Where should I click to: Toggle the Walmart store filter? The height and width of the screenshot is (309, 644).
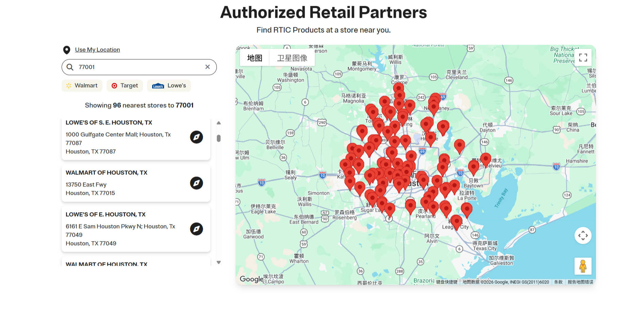(x=82, y=86)
